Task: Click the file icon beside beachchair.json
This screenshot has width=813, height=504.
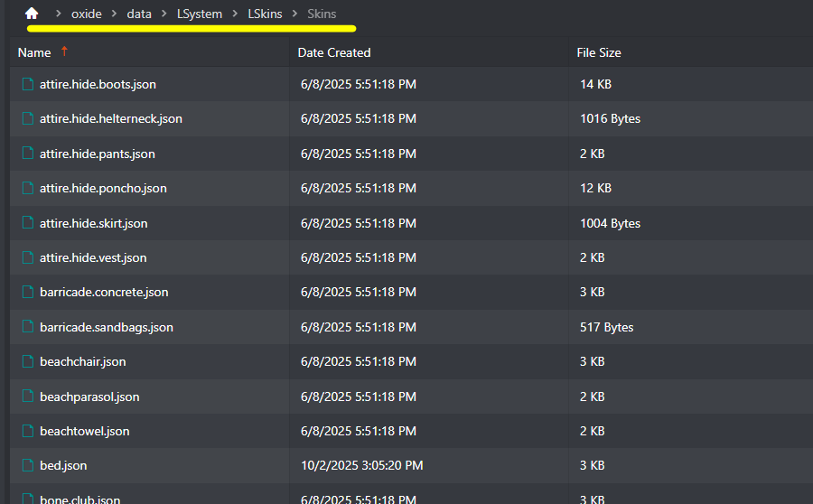Action: 28,361
